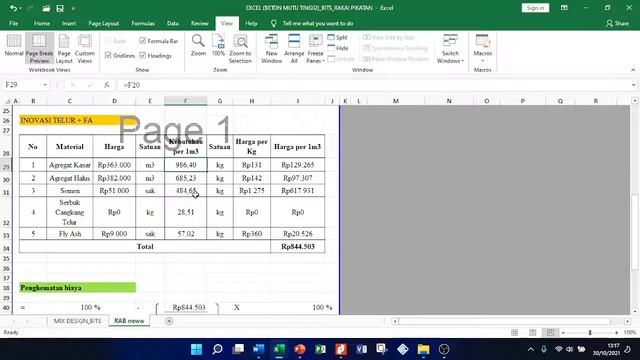Click Undo in Quick Access Toolbar
Viewport: 640px width, 360px height.
(x=13, y=8)
